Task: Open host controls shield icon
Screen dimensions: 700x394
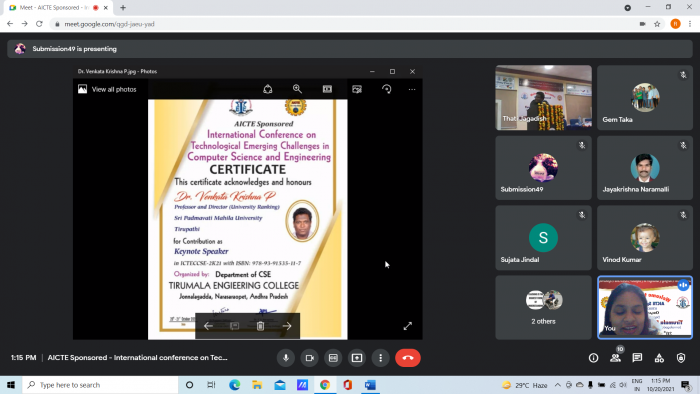Action: point(681,358)
